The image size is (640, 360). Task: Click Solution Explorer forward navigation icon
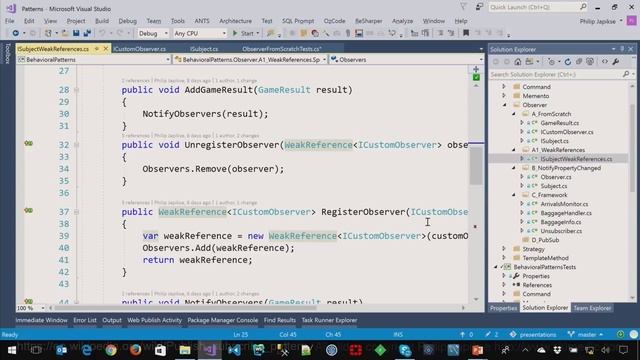click(507, 62)
